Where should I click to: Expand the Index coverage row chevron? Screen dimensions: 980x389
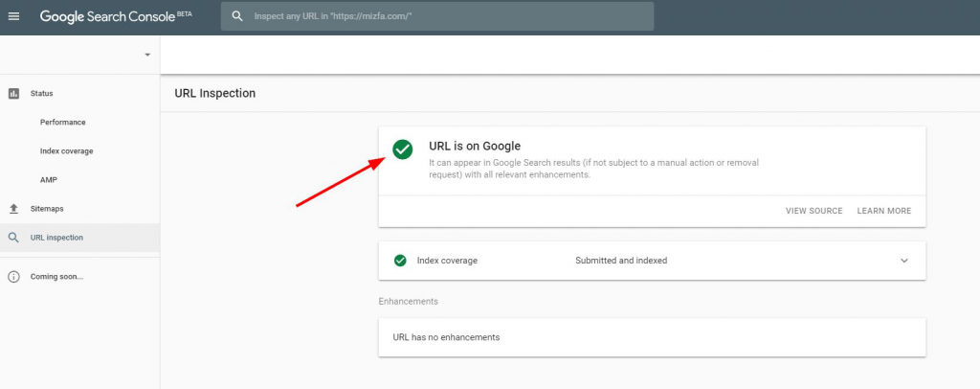click(903, 261)
